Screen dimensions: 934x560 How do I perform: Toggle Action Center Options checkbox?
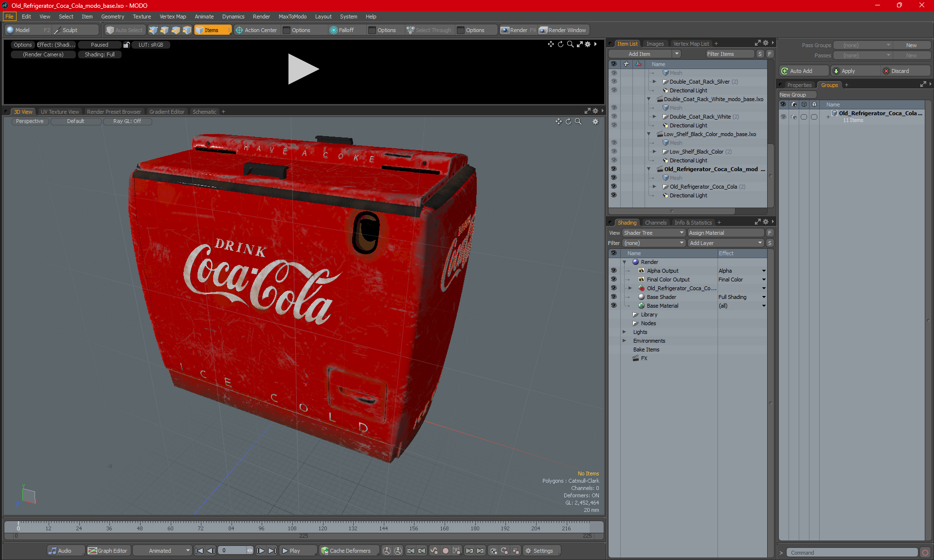(287, 30)
